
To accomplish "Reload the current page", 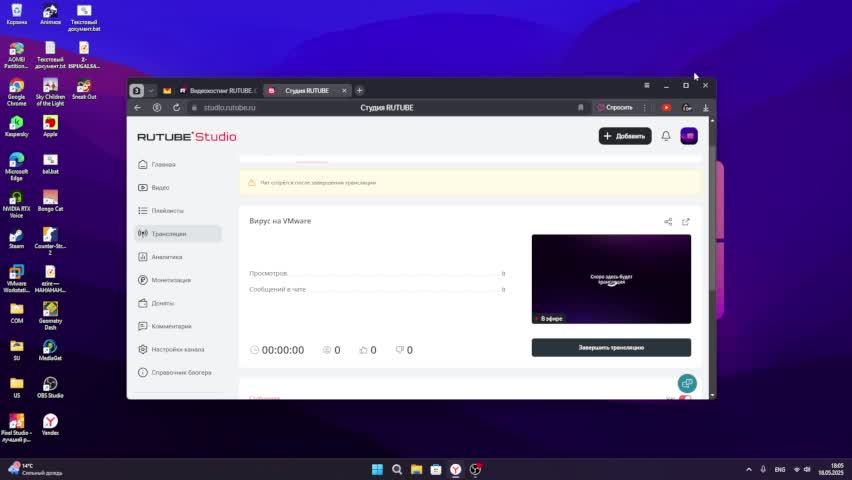I will (x=177, y=108).
